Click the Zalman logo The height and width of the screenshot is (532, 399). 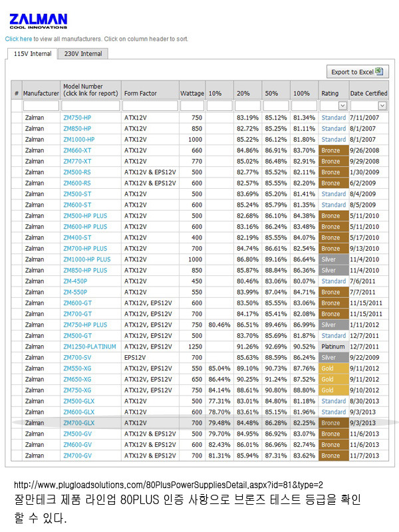[x=39, y=21]
